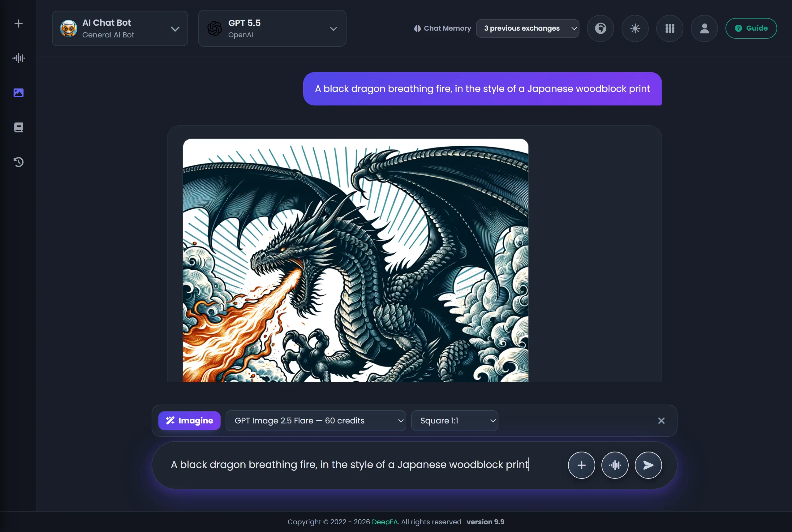Click the General AI Bot subtitle

tap(108, 35)
